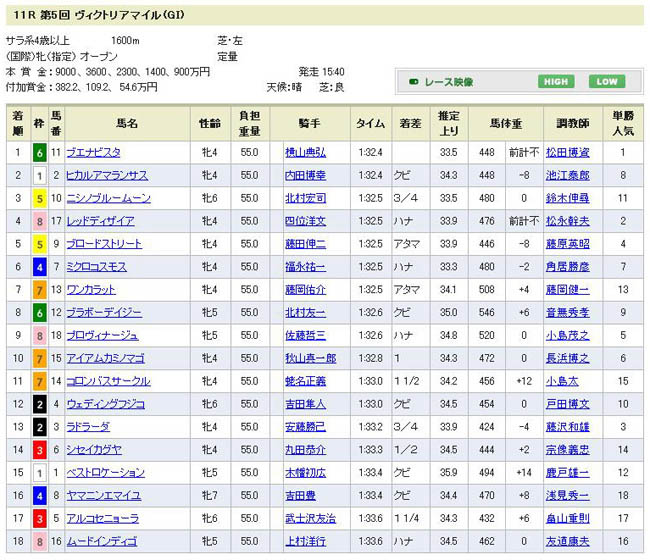650x560 pixels.
Task: Click the race video camera icon
Action: 413,82
